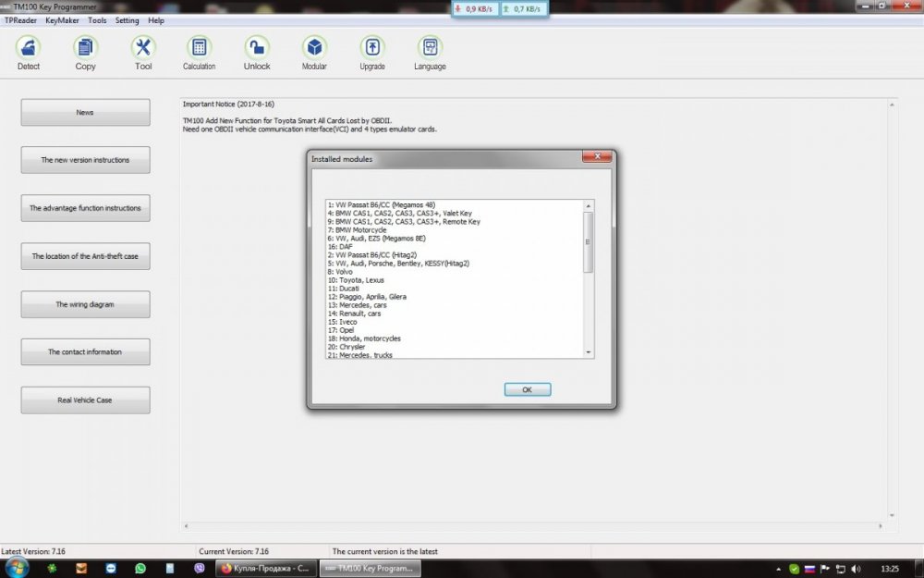Open the TPReader menu
924x578 pixels.
[20, 20]
